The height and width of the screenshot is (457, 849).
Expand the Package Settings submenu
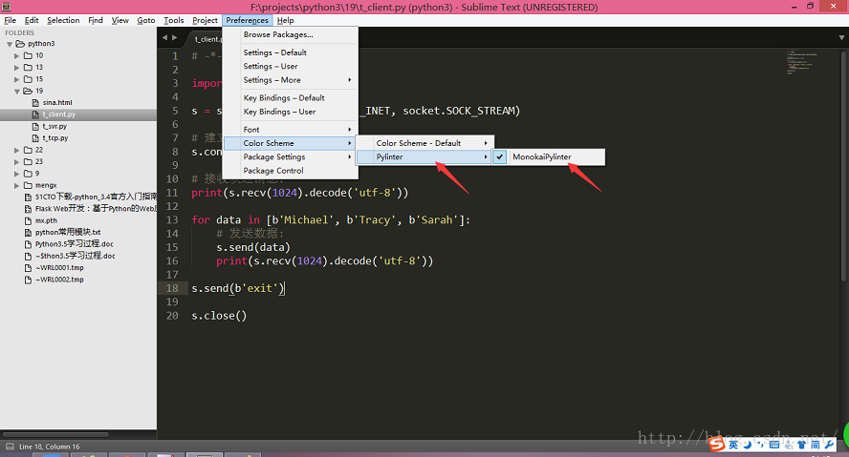[291, 157]
